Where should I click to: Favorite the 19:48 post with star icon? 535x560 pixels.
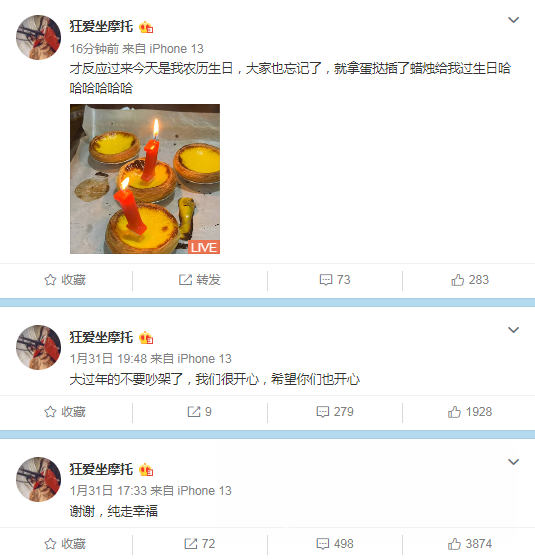(65, 412)
